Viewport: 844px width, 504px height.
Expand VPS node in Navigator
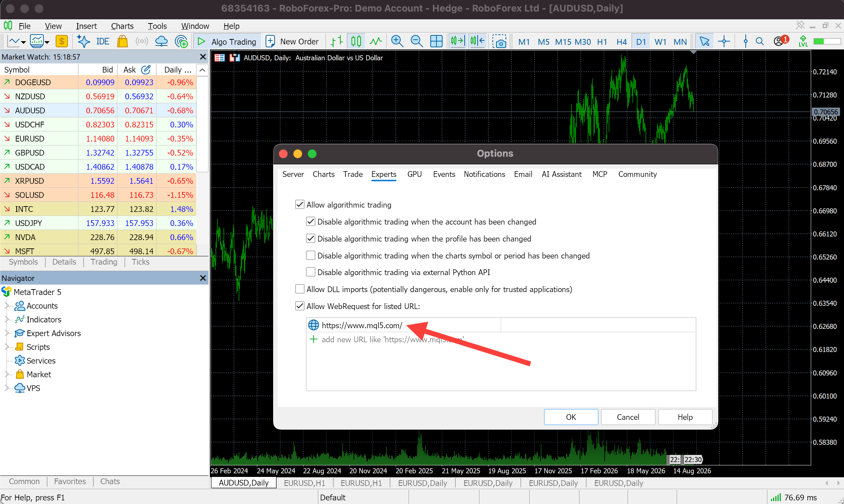tap(7, 388)
